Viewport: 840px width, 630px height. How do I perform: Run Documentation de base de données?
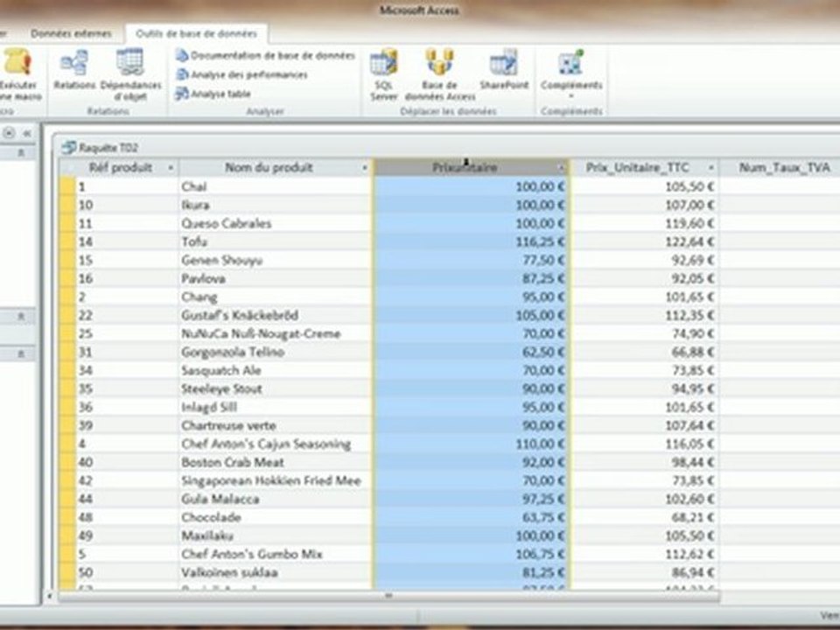pyautogui.click(x=266, y=56)
